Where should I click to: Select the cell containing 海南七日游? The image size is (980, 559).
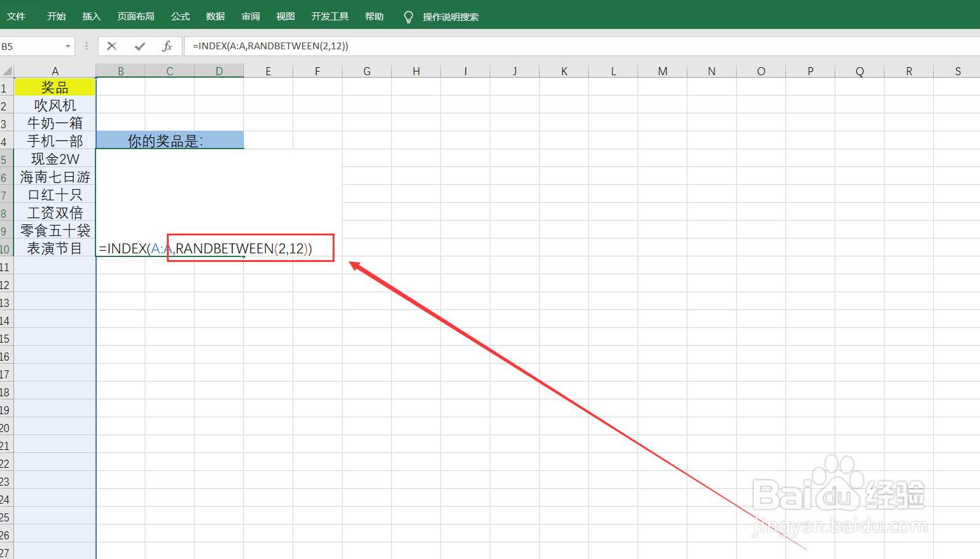tap(55, 177)
